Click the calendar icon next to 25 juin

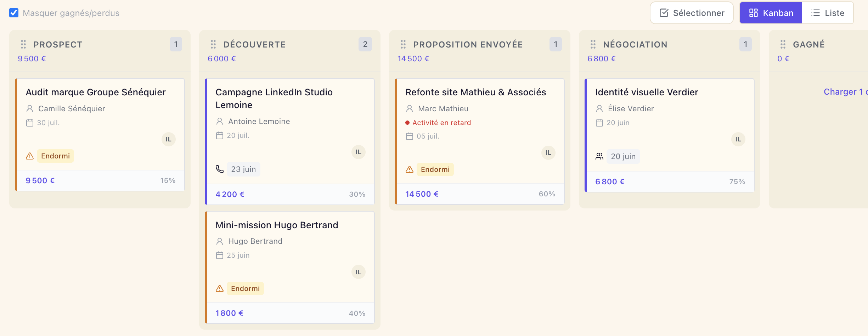click(x=220, y=255)
